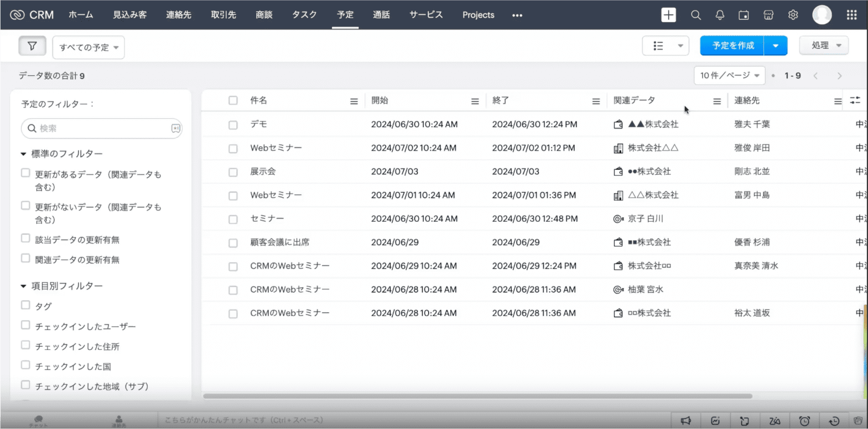Image resolution: width=868 pixels, height=429 pixels.
Task: Click the alarm clock reminder icon
Action: coord(804,421)
